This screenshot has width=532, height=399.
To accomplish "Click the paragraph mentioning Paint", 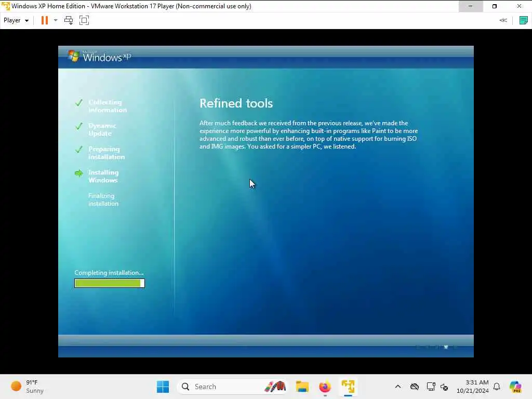I will point(309,135).
